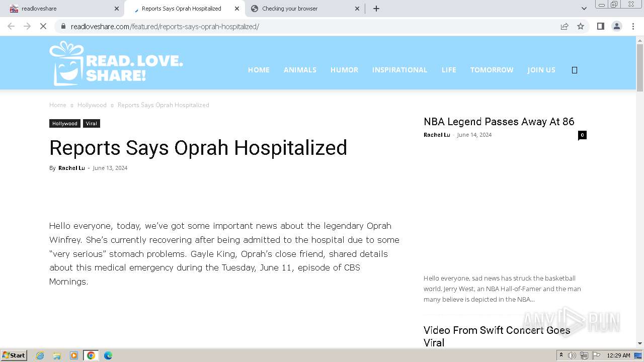Open Action Center flag icon
Viewport: 644px width, 362px height.
point(596,355)
